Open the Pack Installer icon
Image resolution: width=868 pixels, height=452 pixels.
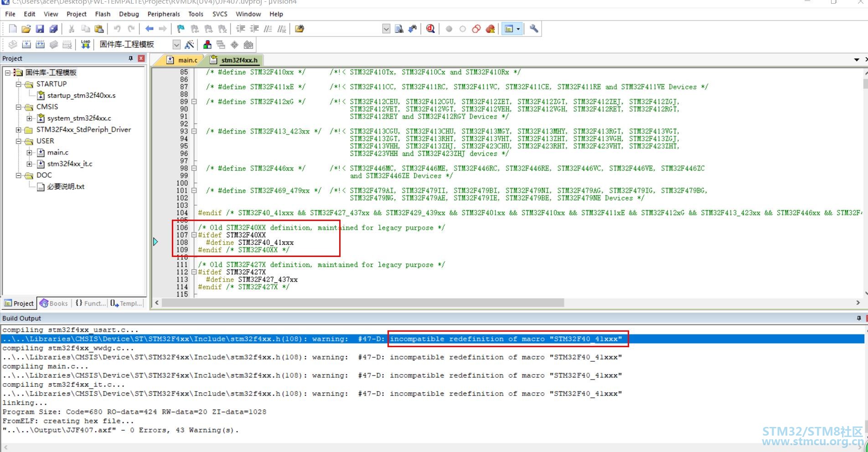pyautogui.click(x=248, y=44)
